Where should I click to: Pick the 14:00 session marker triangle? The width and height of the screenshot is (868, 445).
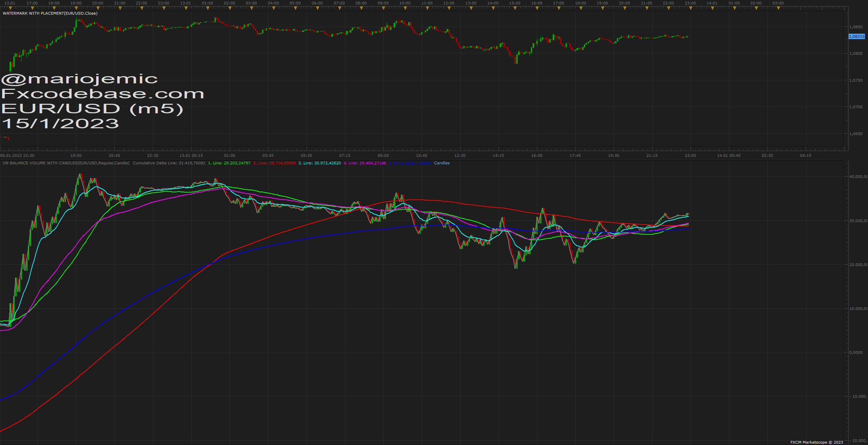(493, 8)
